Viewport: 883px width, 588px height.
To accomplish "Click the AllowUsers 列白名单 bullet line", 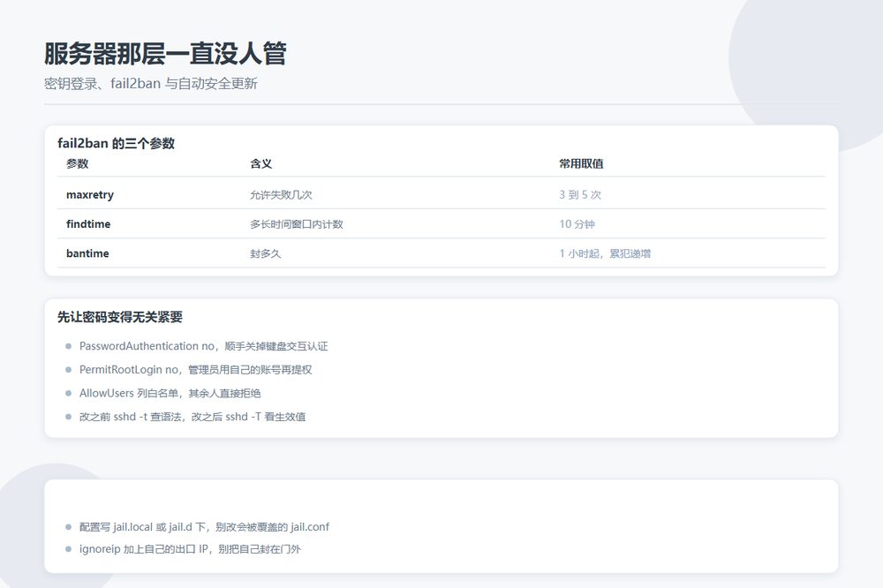I will (x=170, y=393).
